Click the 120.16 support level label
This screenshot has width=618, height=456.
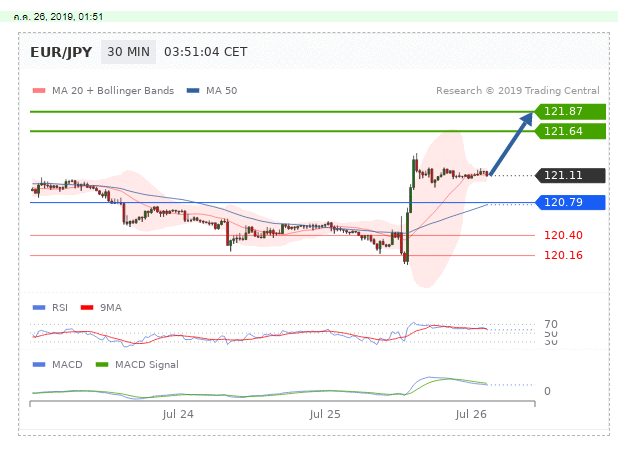pyautogui.click(x=563, y=255)
